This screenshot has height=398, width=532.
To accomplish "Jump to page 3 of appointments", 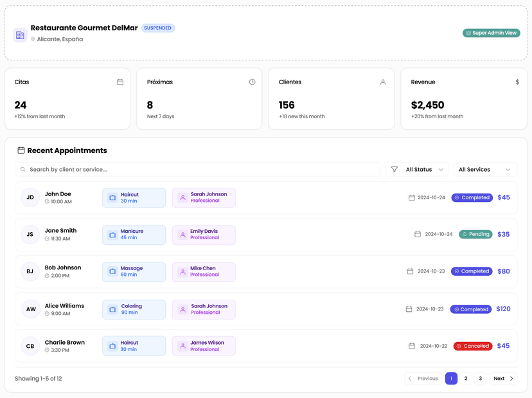I will pos(481,379).
